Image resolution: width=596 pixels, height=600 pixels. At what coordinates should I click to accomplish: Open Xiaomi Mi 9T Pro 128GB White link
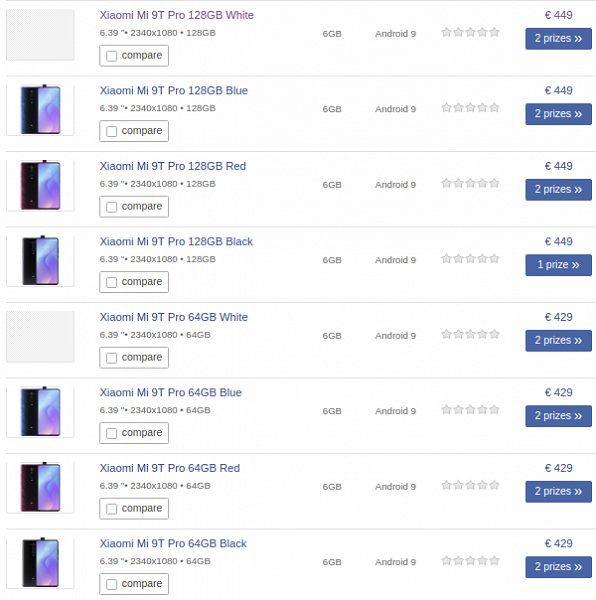(177, 15)
